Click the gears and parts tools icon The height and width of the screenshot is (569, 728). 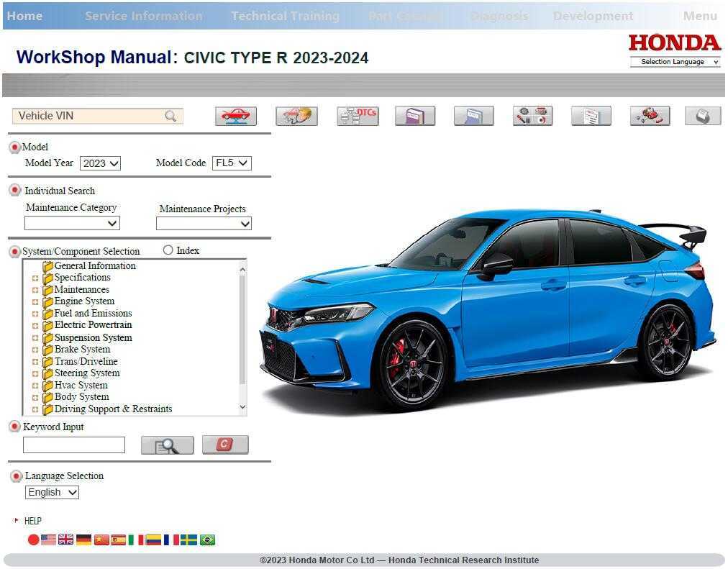(x=532, y=116)
